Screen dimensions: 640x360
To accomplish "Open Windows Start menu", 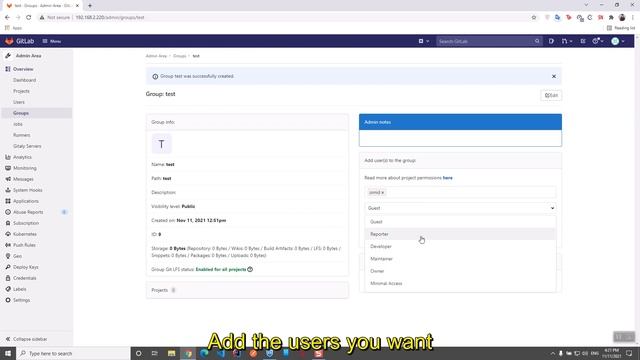I will pyautogui.click(x=8, y=353).
